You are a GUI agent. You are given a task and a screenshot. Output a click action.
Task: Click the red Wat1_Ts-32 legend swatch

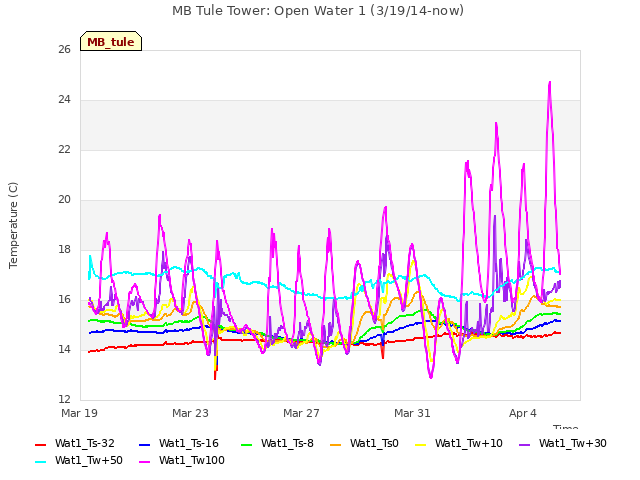pos(40,444)
